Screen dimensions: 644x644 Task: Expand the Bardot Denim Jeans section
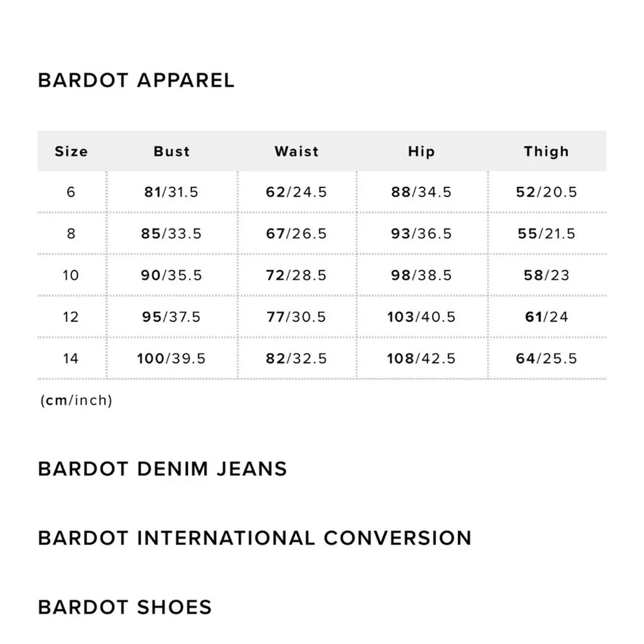[162, 468]
